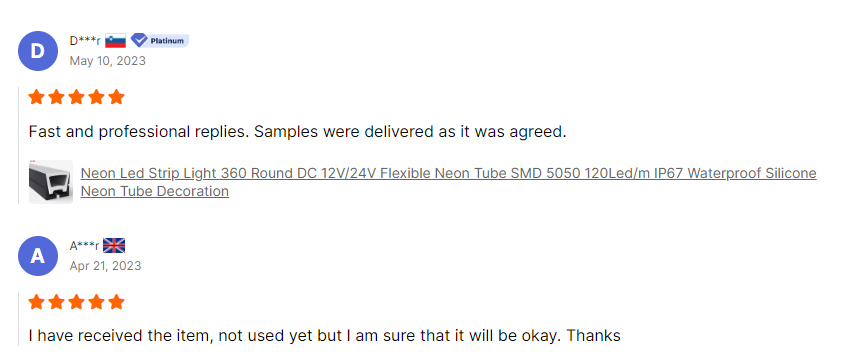Click fifth star in D***r's rating

click(116, 97)
